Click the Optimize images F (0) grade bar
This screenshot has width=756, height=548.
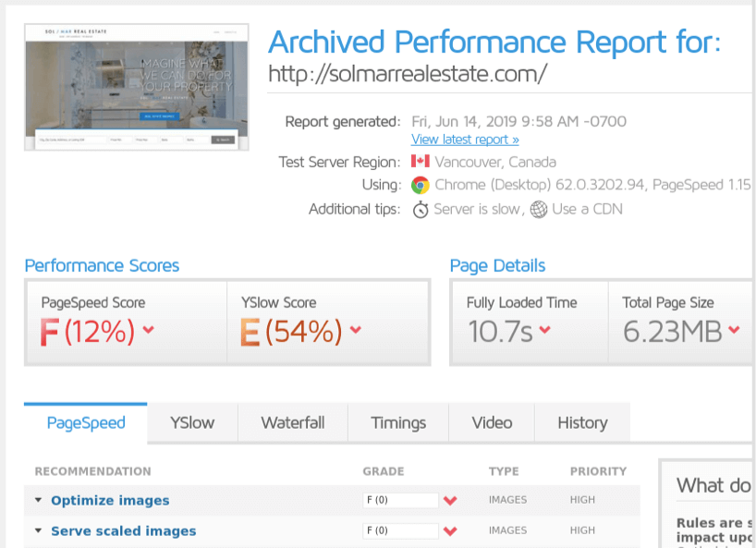(x=400, y=500)
